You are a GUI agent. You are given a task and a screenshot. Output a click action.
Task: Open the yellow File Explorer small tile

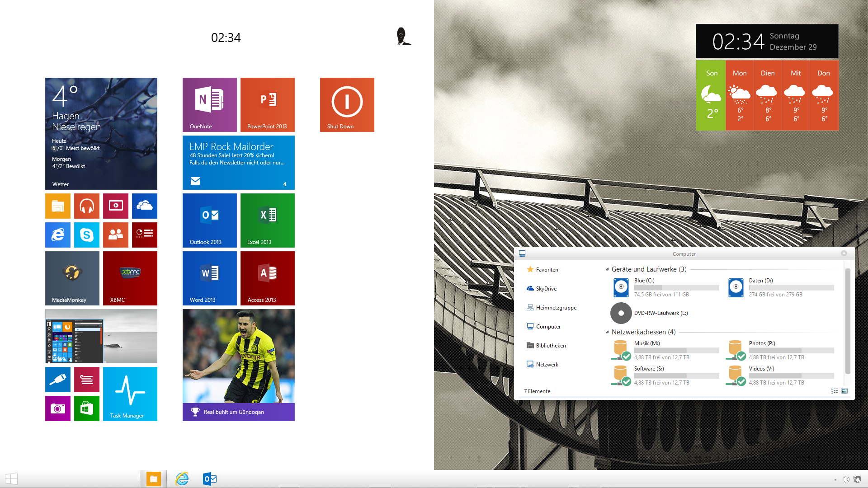[x=57, y=206]
